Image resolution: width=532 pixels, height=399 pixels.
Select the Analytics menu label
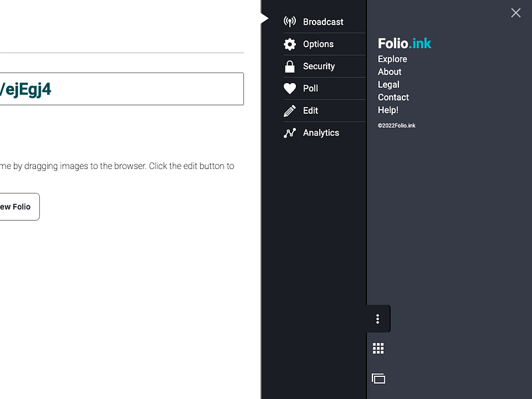(321, 132)
